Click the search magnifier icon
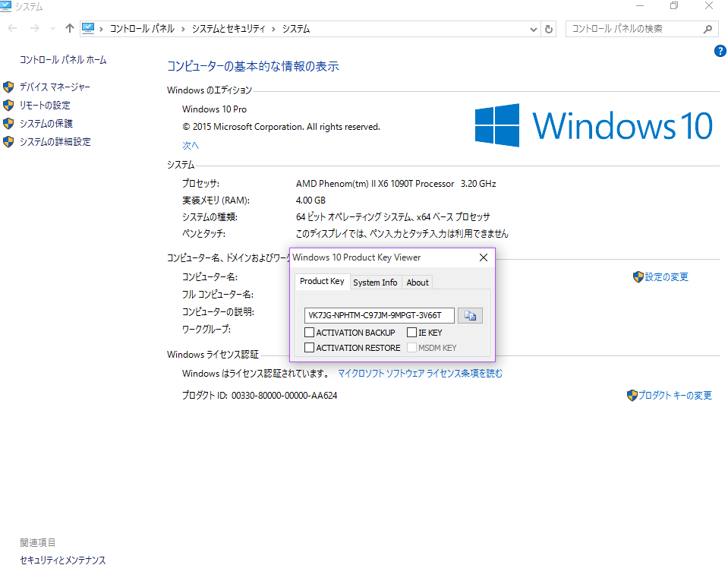Screen dimensions: 728x581 pyautogui.click(x=708, y=29)
